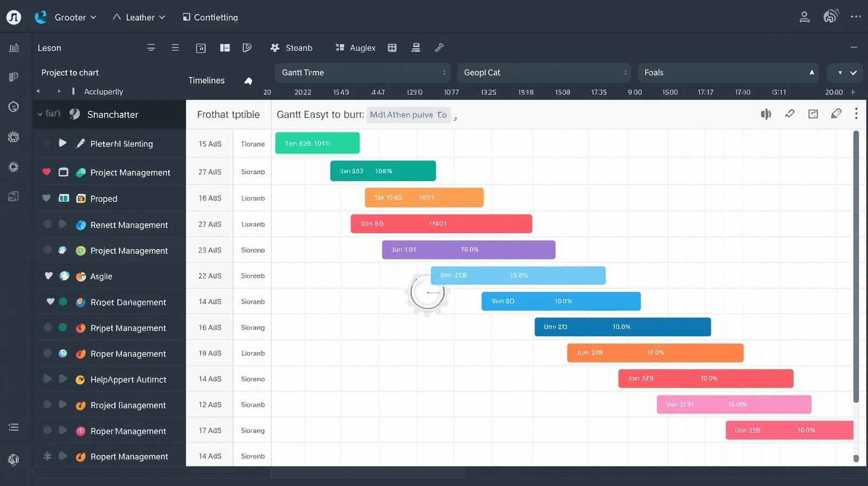Select the calendar view icon in toolbar
Screen dimensions: 868x486
[201, 48]
